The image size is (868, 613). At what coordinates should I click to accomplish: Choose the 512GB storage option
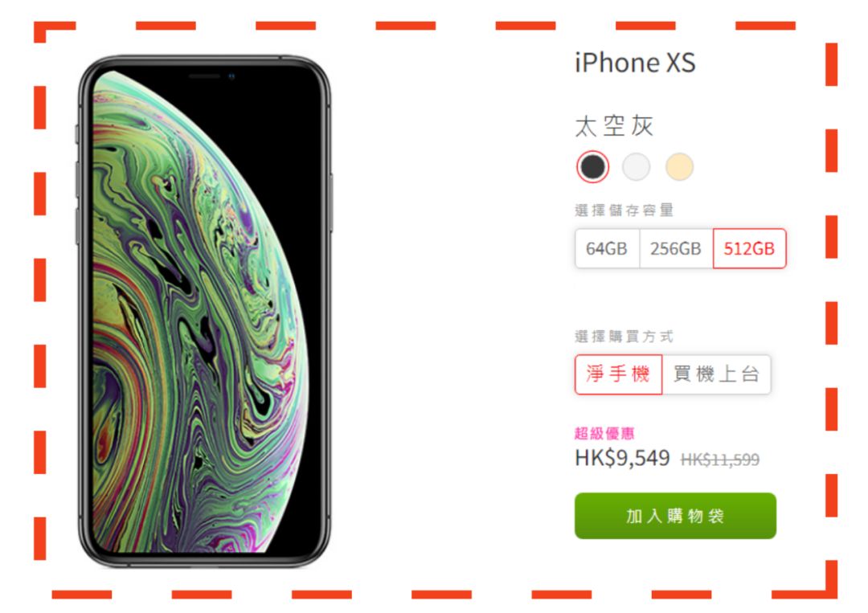(750, 248)
